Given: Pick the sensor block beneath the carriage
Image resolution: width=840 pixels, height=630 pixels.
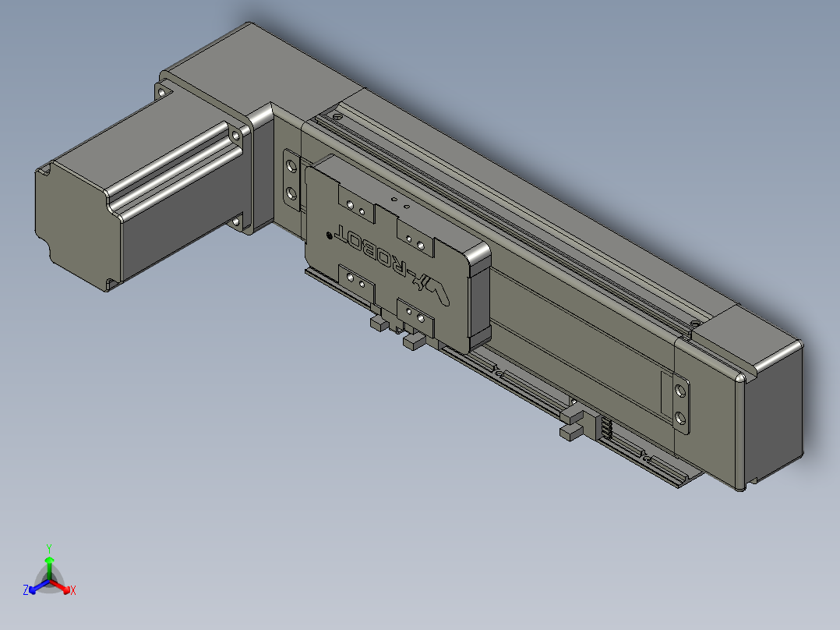Looking at the screenshot, I should [415, 342].
